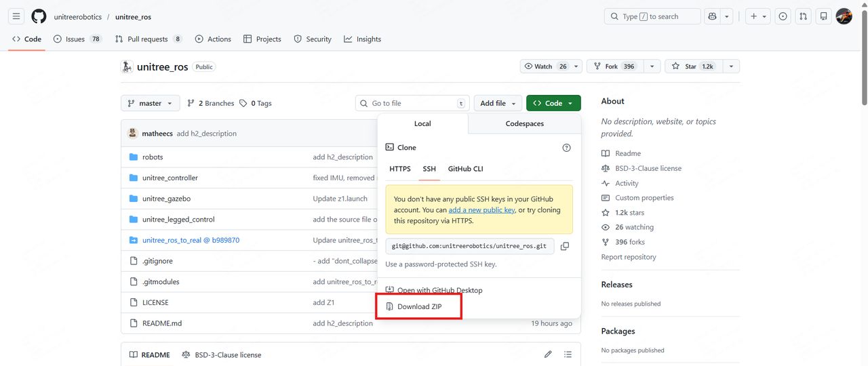Open the Actions tab
This screenshot has height=366, width=868.
[213, 39]
